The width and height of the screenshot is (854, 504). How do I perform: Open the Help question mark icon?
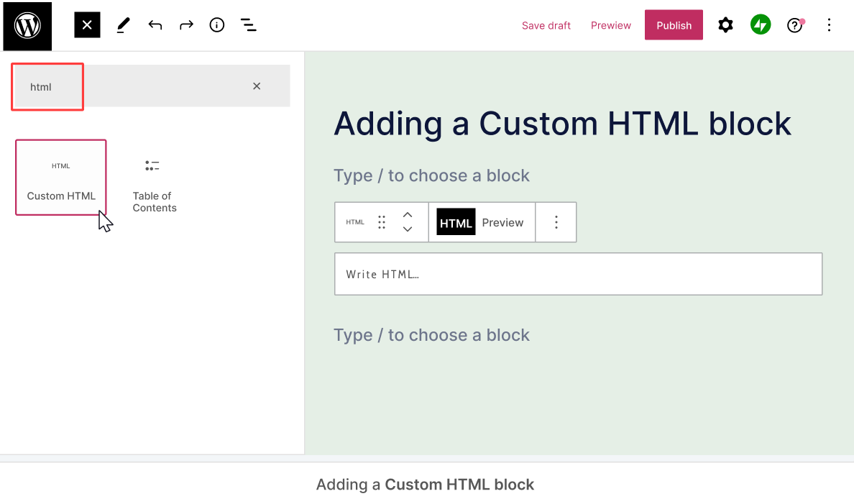click(794, 25)
